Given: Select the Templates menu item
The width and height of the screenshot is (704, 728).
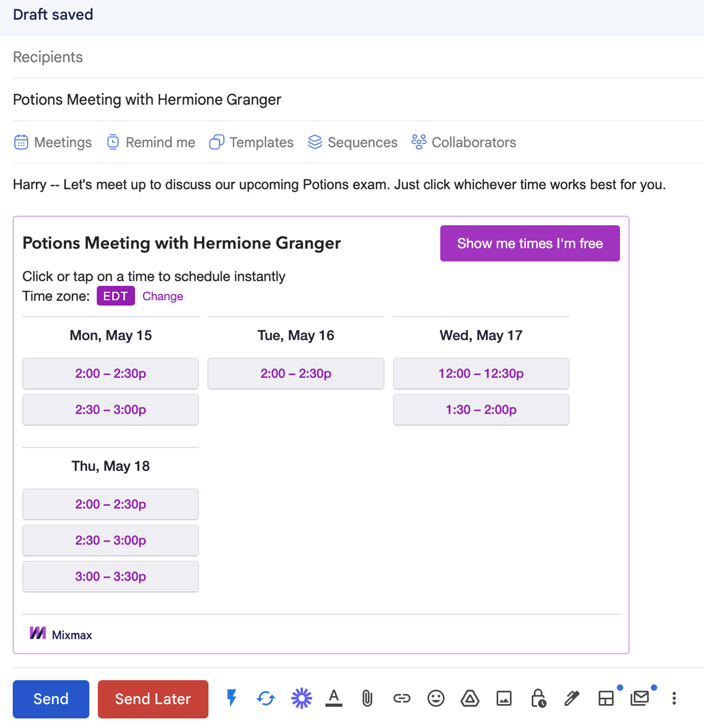Looking at the screenshot, I should coord(251,142).
